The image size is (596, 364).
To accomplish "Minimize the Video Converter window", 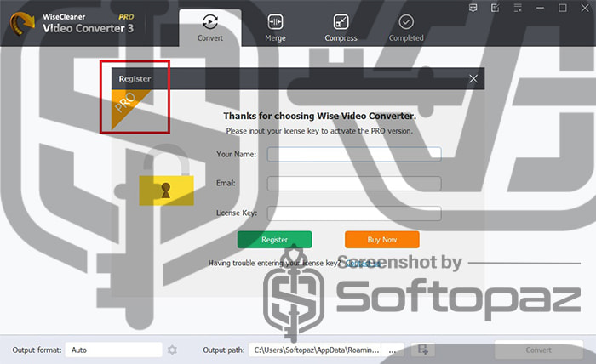I will point(540,8).
